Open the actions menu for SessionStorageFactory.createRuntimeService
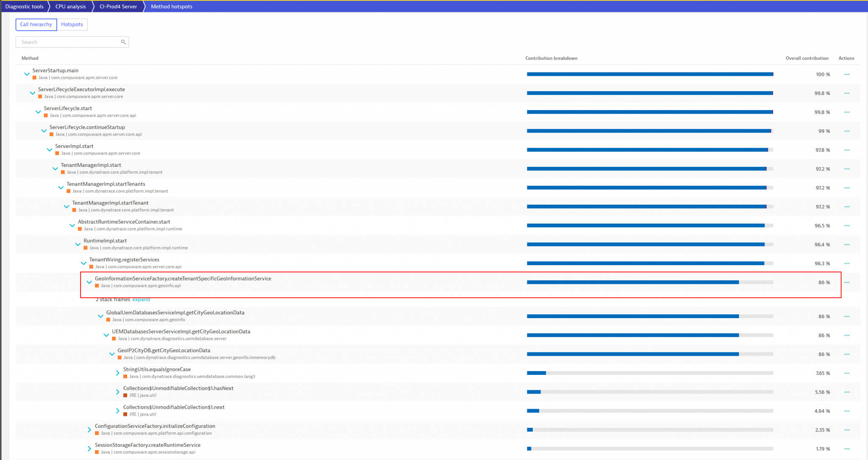Screen dimensions: 868x460 click(846, 448)
